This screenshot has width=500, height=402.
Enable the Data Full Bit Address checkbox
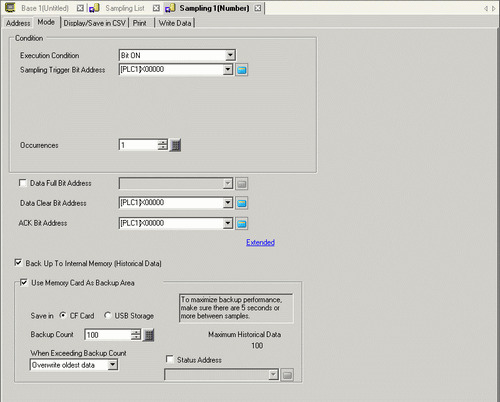click(x=23, y=183)
